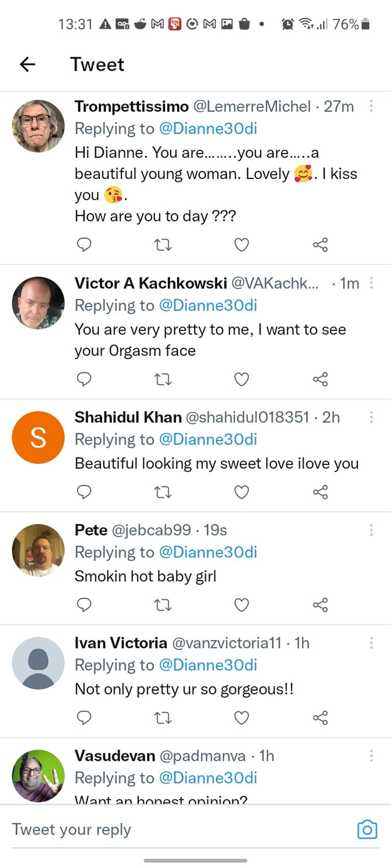This screenshot has height=868, width=391.
Task: View Victor A Kachkowski's profile picture
Action: (x=38, y=303)
